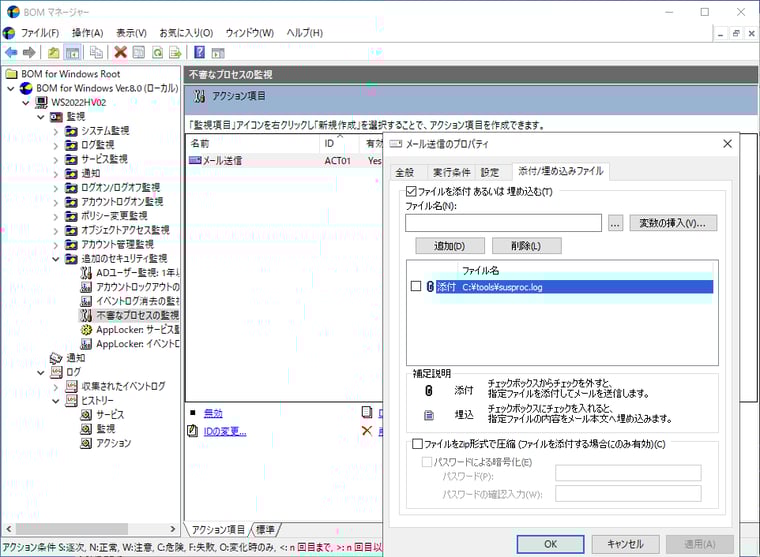
Task: Click the ID変更 document icon
Action: pos(193,431)
